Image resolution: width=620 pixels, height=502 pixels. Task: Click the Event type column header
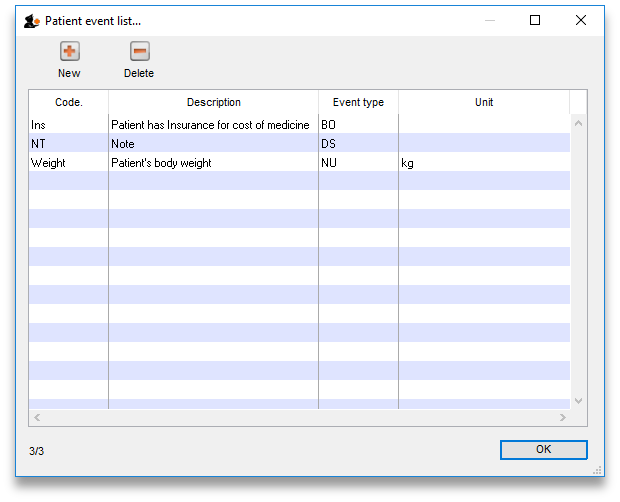pos(358,102)
